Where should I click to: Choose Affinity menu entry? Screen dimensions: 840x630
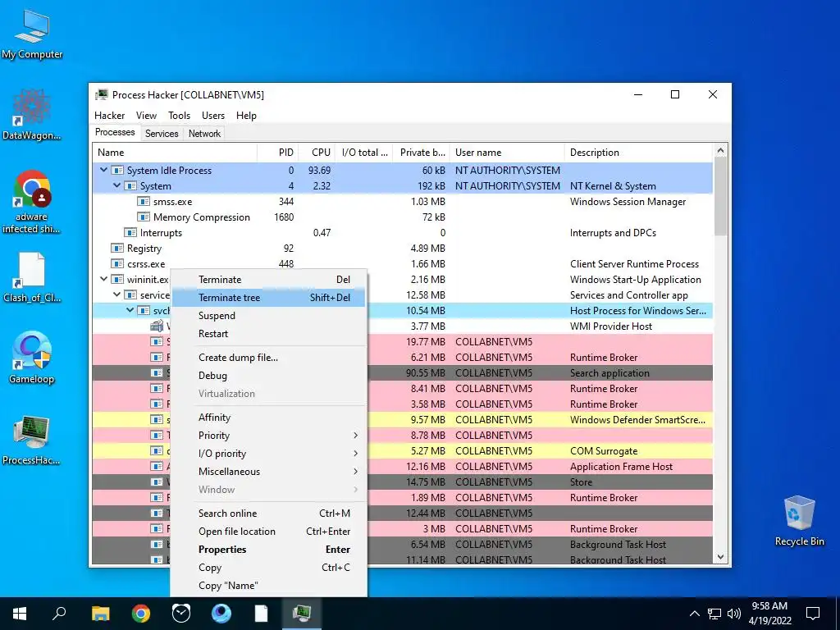(269, 418)
